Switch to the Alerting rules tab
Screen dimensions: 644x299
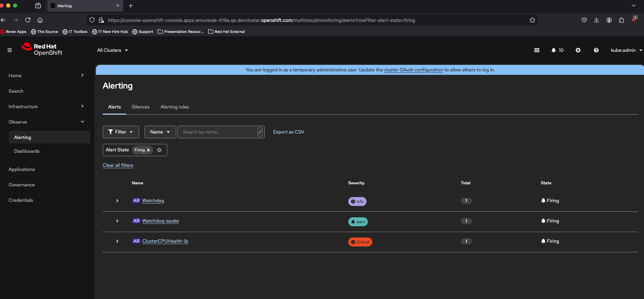174,107
